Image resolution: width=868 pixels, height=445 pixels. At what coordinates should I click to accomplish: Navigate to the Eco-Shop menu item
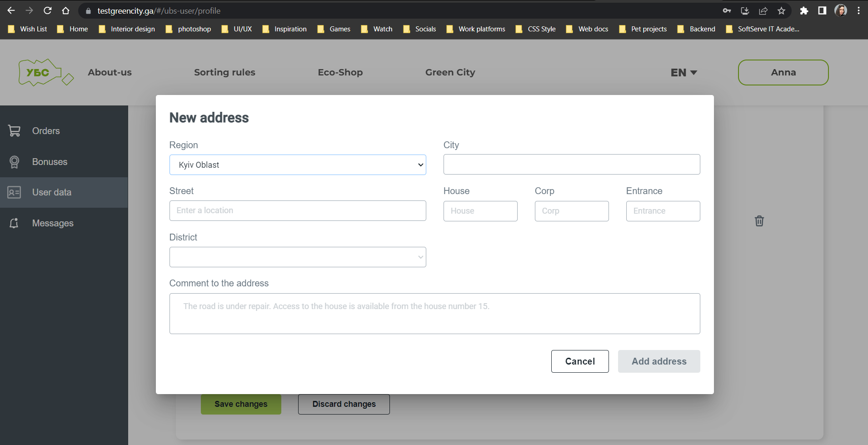340,72
